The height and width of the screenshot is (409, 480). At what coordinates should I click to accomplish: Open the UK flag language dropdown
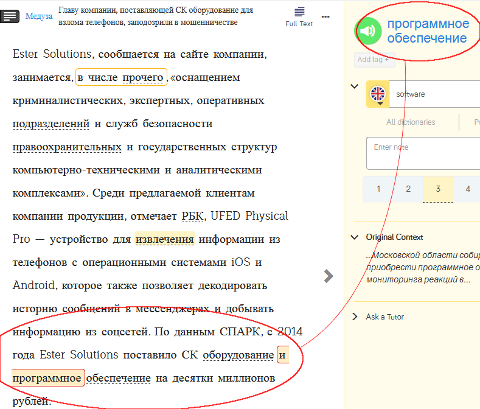(378, 94)
